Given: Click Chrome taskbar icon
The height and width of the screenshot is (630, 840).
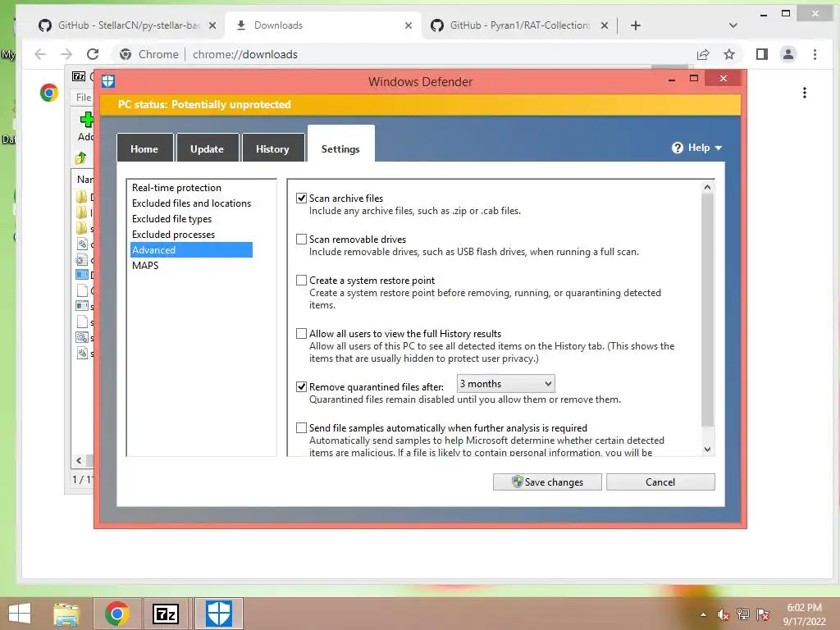Looking at the screenshot, I should click(116, 614).
